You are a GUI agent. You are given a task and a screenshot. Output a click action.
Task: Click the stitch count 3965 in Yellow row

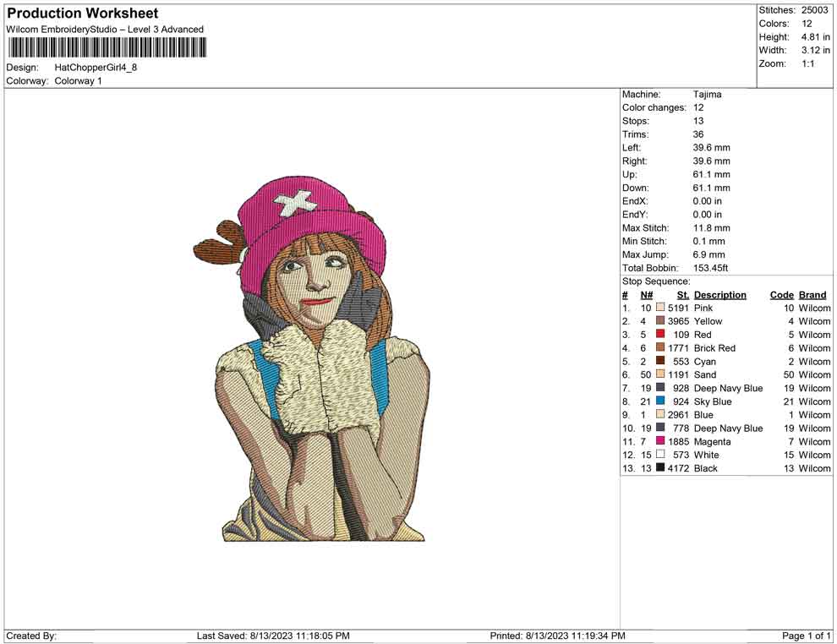pyautogui.click(x=678, y=321)
